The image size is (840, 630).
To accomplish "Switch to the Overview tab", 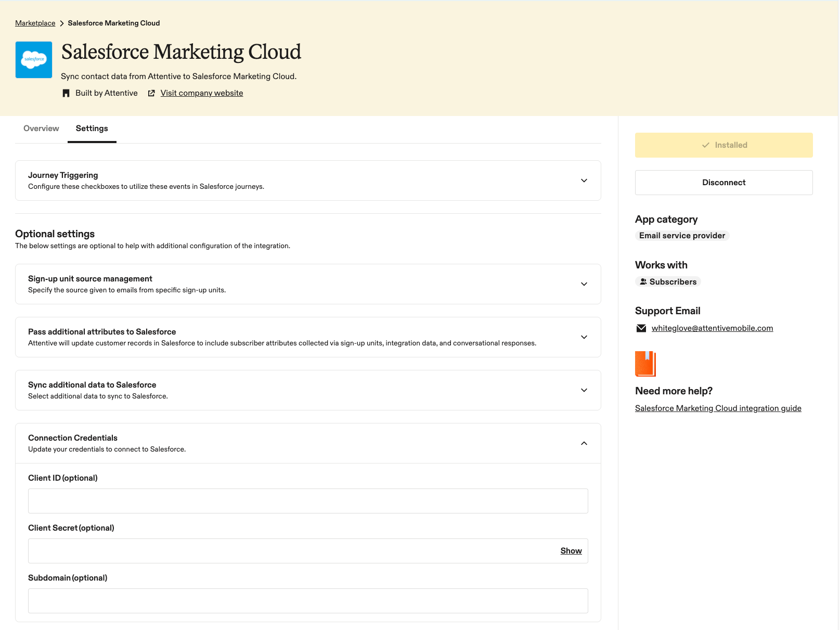I will pyautogui.click(x=41, y=128).
